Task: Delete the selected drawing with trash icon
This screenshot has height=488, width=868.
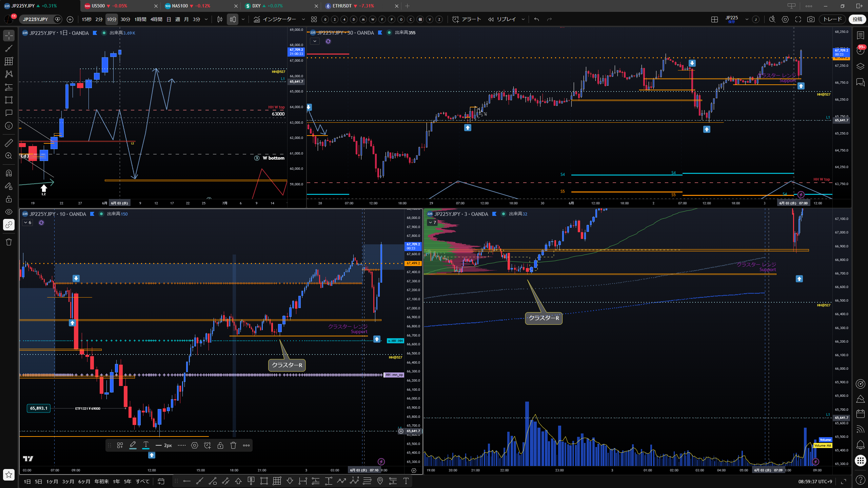Action: click(233, 445)
